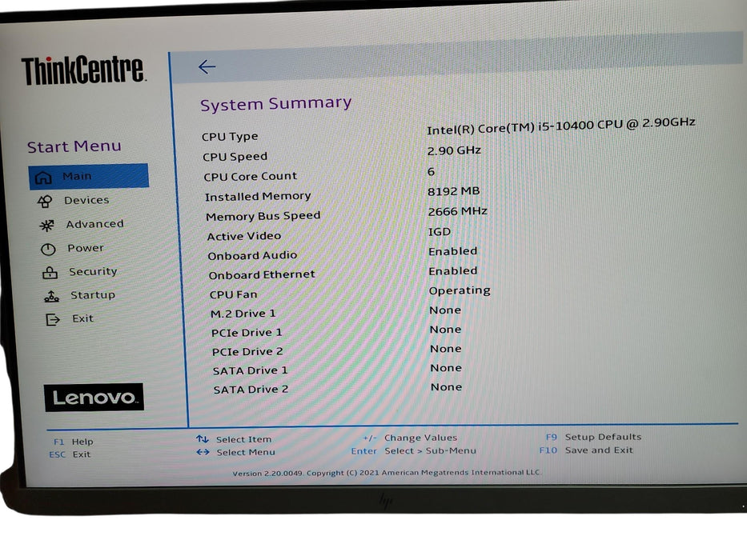The height and width of the screenshot is (560, 747).
Task: Click the Power clock icon
Action: (x=48, y=249)
